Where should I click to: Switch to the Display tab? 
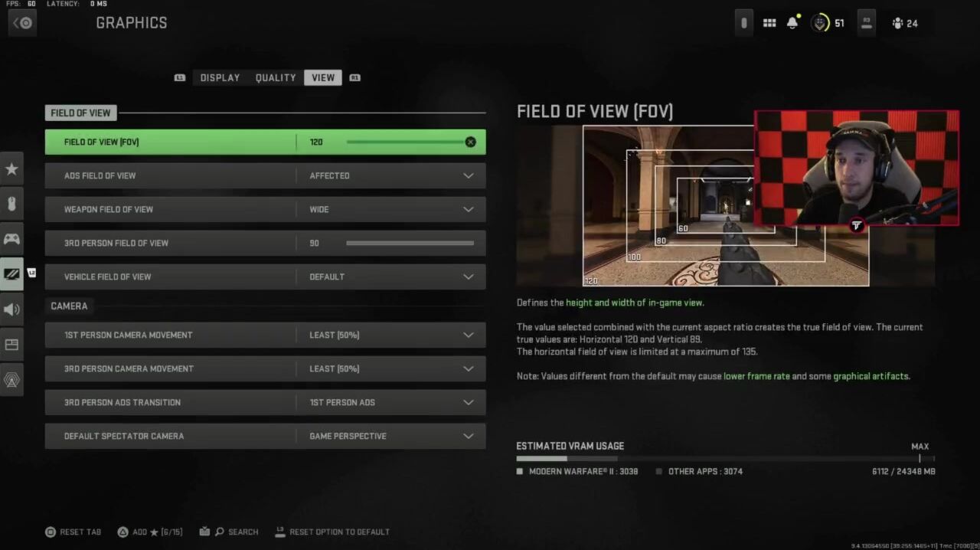click(220, 77)
